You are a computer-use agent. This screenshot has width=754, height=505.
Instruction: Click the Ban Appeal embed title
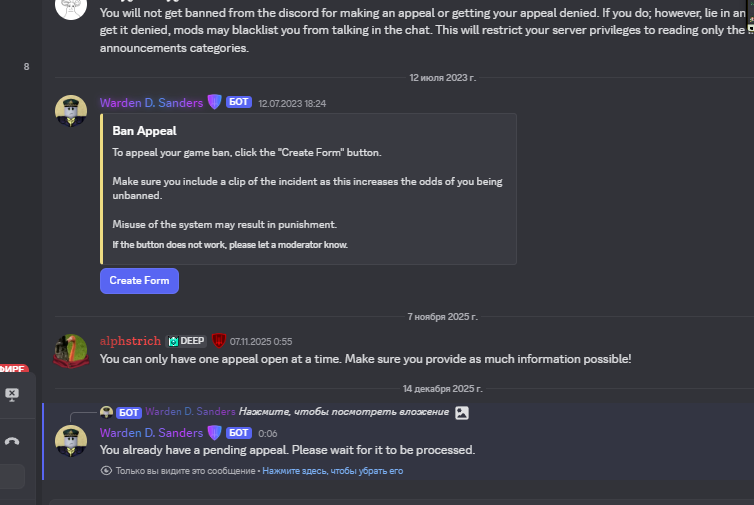(x=144, y=131)
